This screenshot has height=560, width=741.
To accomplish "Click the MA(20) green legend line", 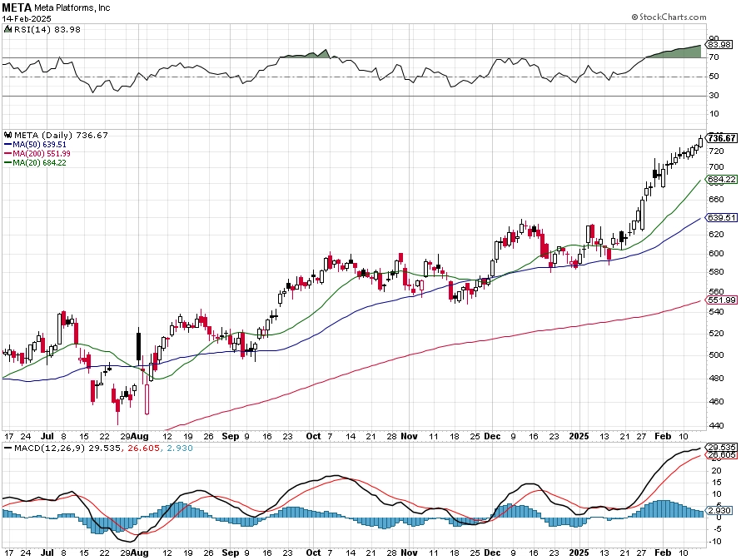I will tap(7, 162).
